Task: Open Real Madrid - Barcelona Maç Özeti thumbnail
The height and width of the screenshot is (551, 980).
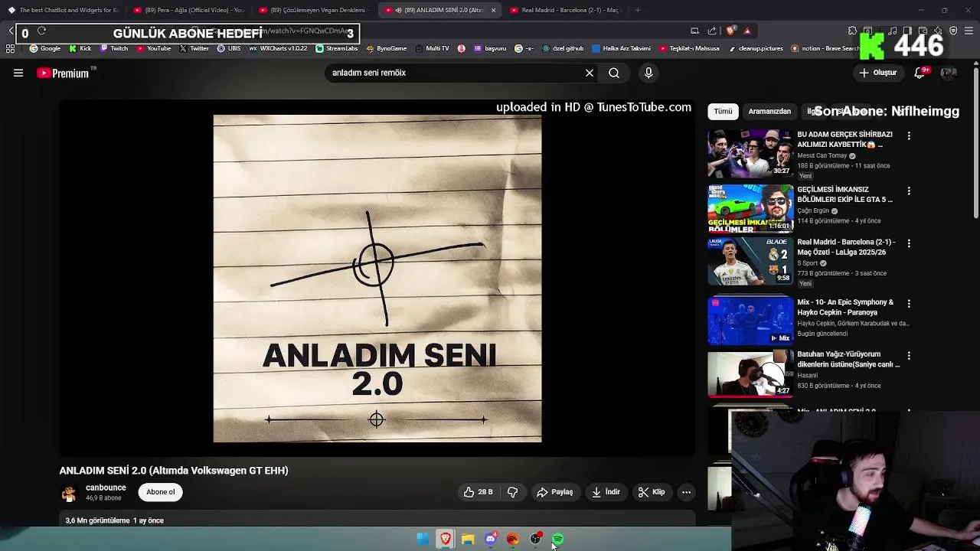Action: coord(750,261)
